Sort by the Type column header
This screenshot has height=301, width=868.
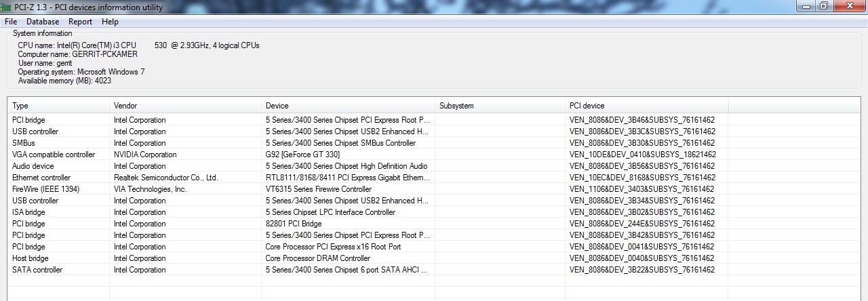(58, 106)
